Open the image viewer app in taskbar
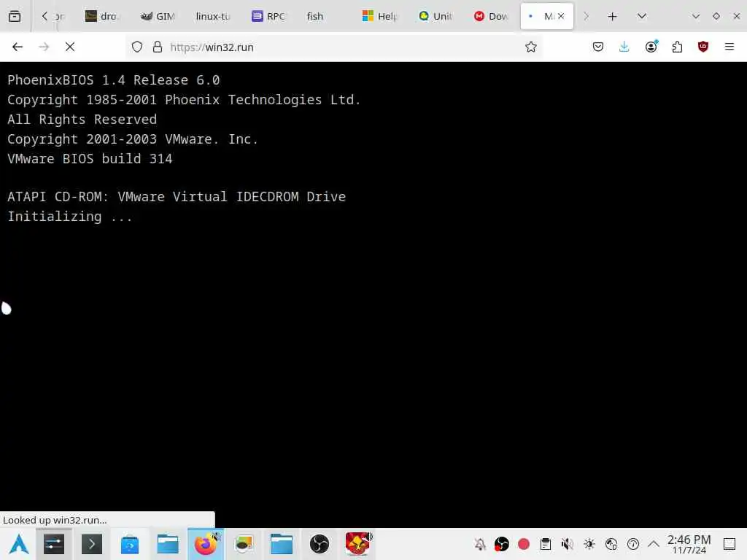The width and height of the screenshot is (747, 560). tap(244, 544)
